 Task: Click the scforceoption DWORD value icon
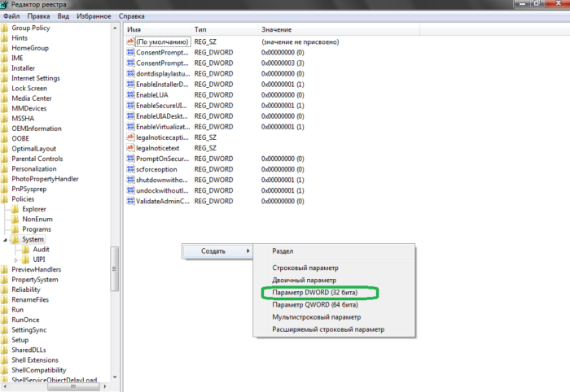pyautogui.click(x=130, y=169)
